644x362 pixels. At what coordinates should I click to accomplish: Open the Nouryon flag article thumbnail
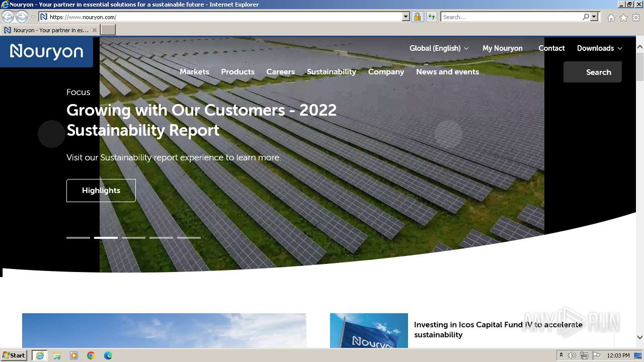coord(369,330)
